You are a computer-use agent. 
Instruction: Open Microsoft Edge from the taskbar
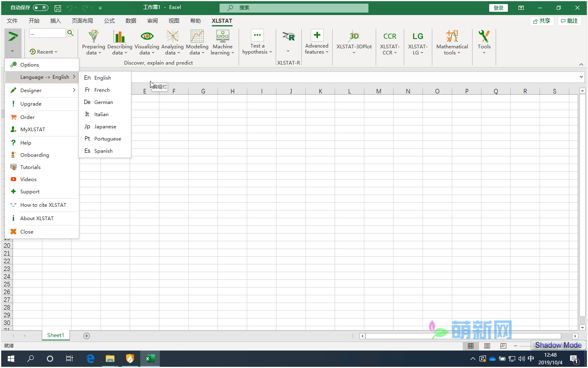click(x=90, y=359)
